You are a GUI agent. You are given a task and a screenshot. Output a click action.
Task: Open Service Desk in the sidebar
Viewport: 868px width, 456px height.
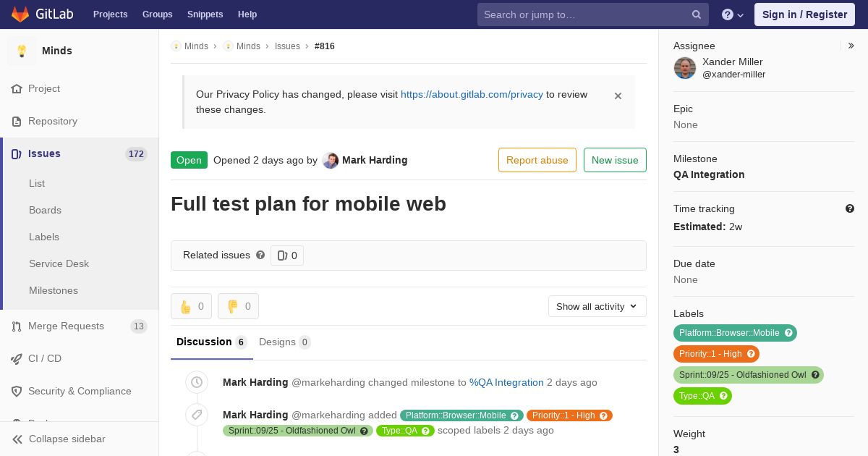(x=59, y=264)
